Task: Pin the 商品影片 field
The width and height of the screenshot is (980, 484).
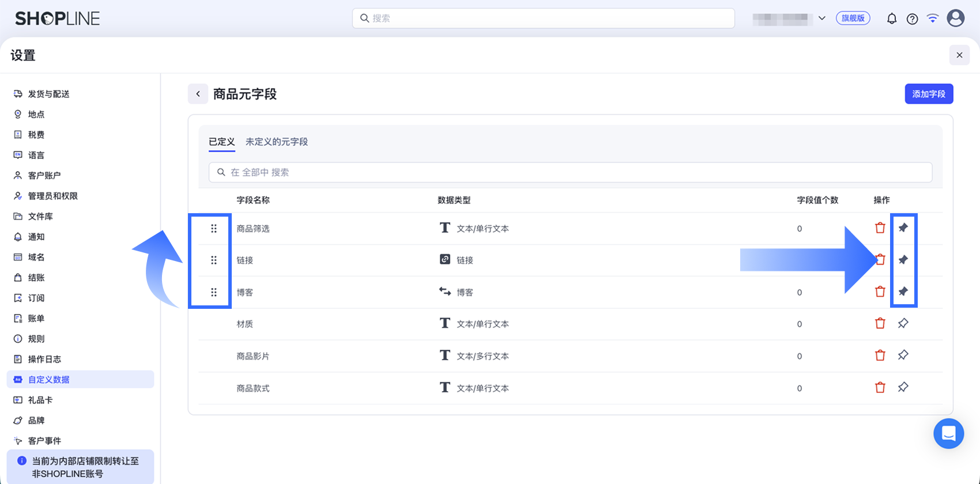Action: [903, 355]
